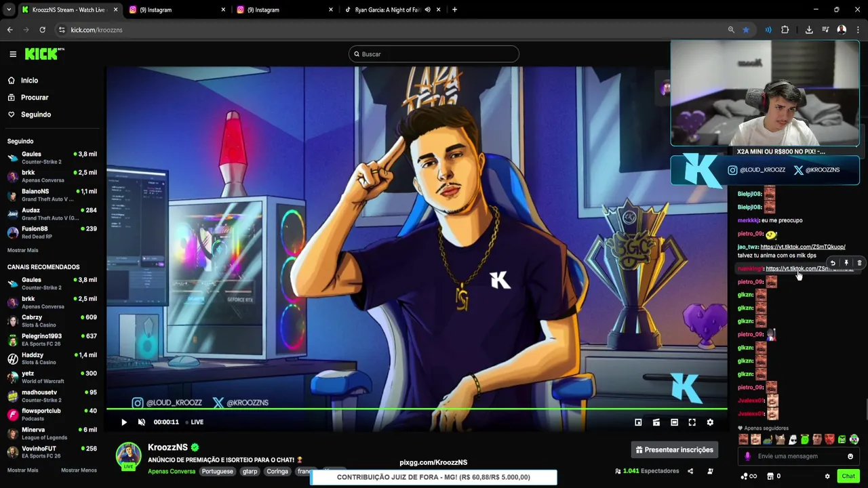Click the green Chat send button
The image size is (868, 488).
[x=848, y=476]
